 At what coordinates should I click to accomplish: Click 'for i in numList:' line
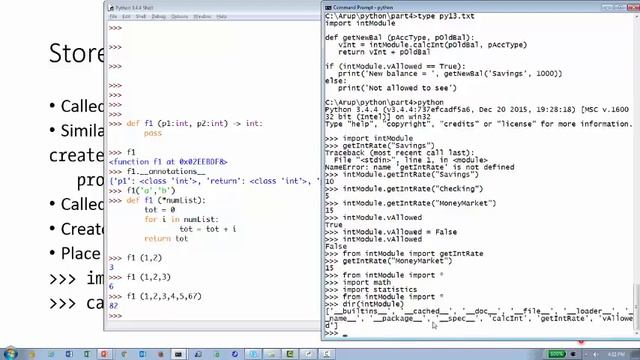(182, 220)
